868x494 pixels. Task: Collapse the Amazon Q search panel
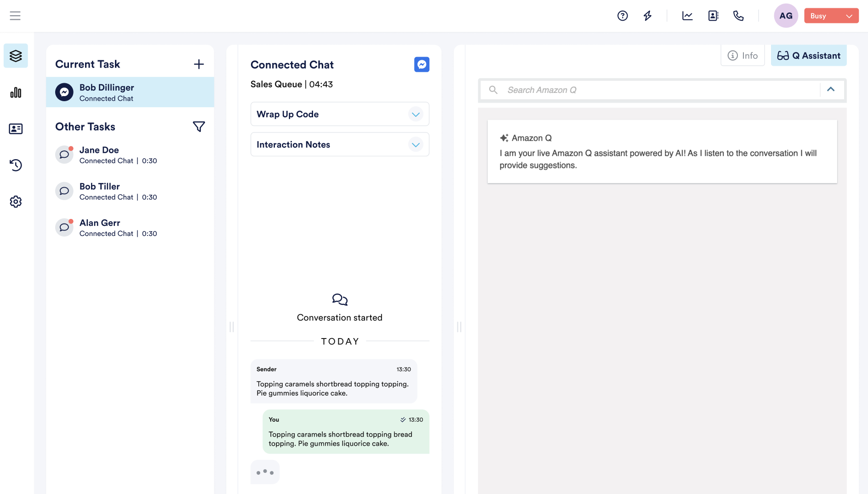point(831,90)
